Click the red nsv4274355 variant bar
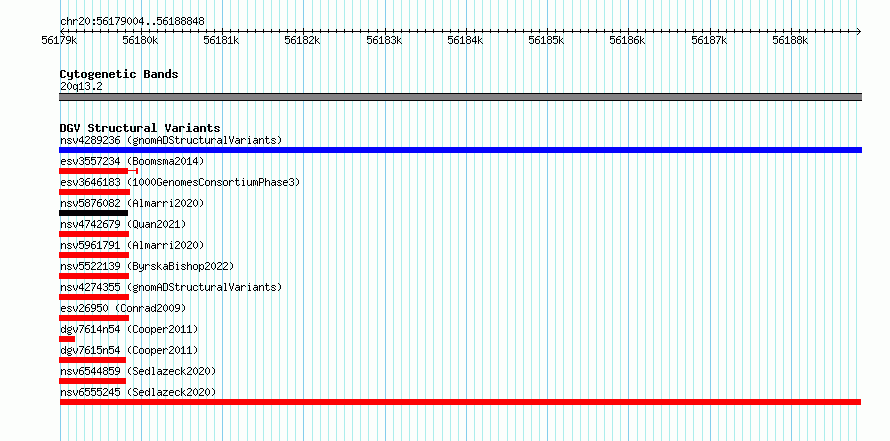 (x=94, y=297)
